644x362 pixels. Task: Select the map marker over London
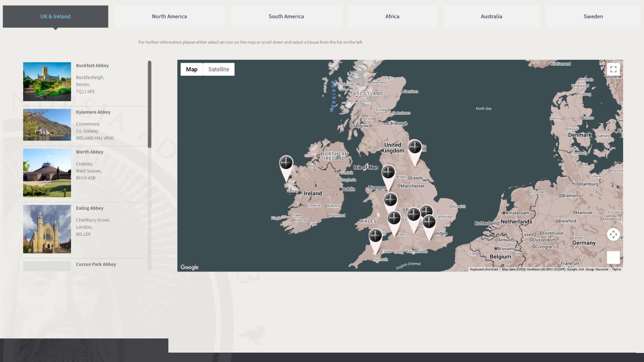tap(429, 223)
